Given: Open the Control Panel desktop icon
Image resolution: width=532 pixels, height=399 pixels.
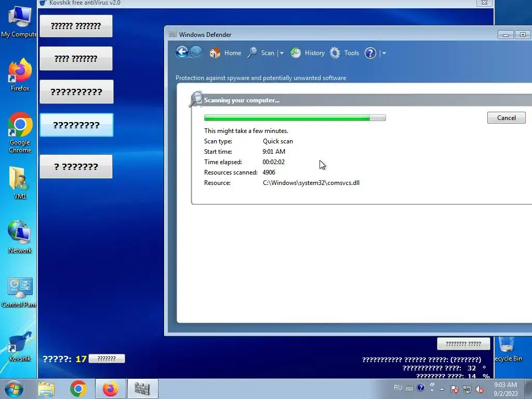Looking at the screenshot, I should click(x=19, y=292).
